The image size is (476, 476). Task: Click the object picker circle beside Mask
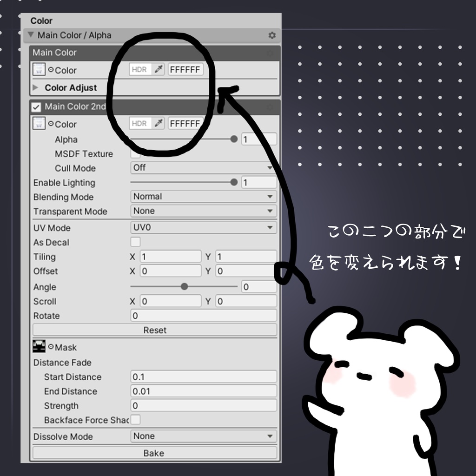tap(51, 347)
